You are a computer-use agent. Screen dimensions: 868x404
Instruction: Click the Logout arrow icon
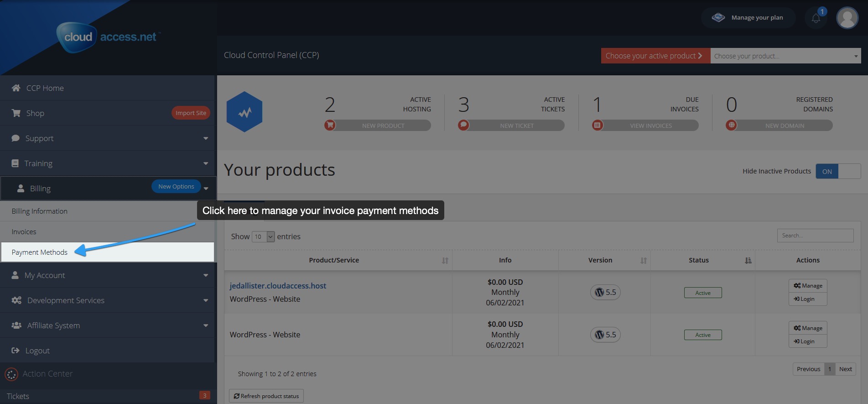(x=16, y=350)
